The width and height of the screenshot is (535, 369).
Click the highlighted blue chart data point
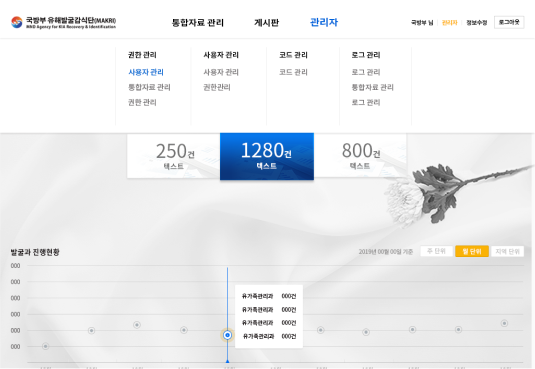coord(228,335)
